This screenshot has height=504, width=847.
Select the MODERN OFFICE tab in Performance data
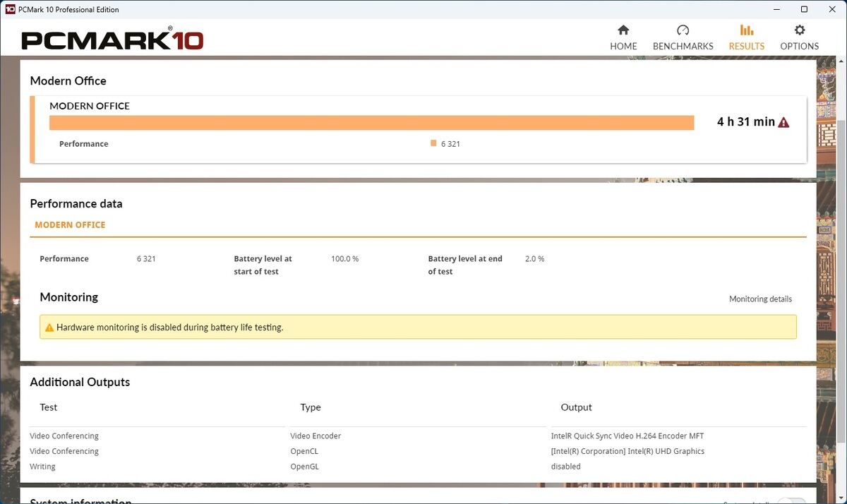click(x=70, y=224)
